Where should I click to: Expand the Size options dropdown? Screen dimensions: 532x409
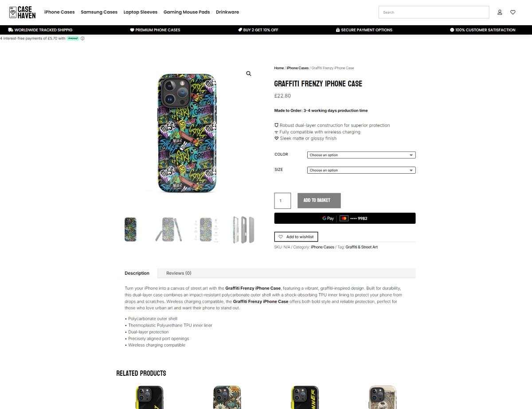click(361, 170)
